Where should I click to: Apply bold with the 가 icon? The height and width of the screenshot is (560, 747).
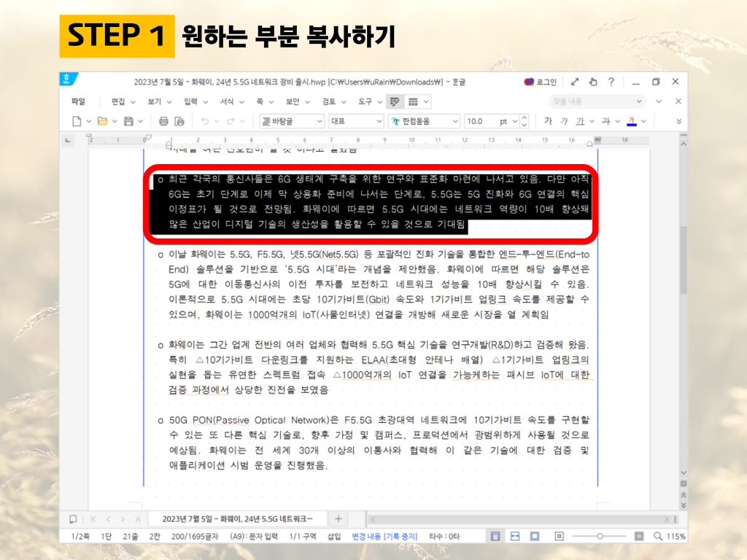(x=548, y=121)
